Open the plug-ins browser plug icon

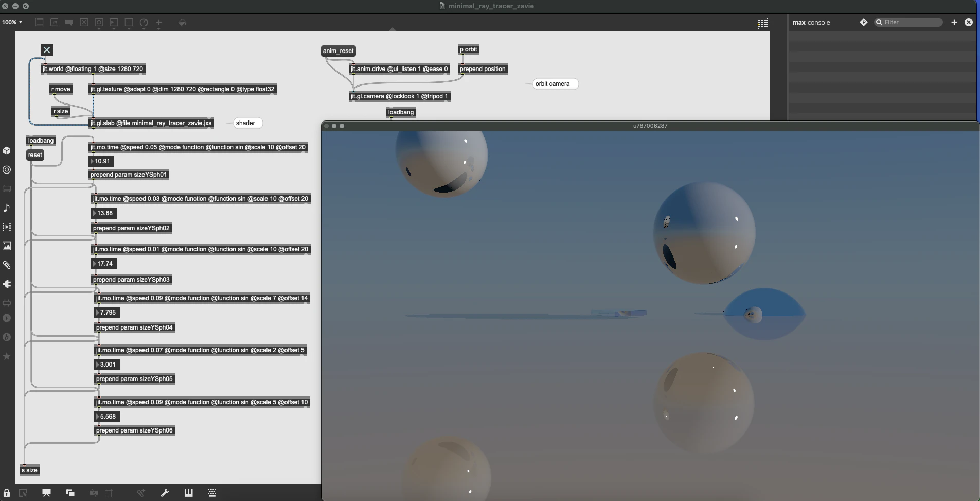(x=7, y=284)
